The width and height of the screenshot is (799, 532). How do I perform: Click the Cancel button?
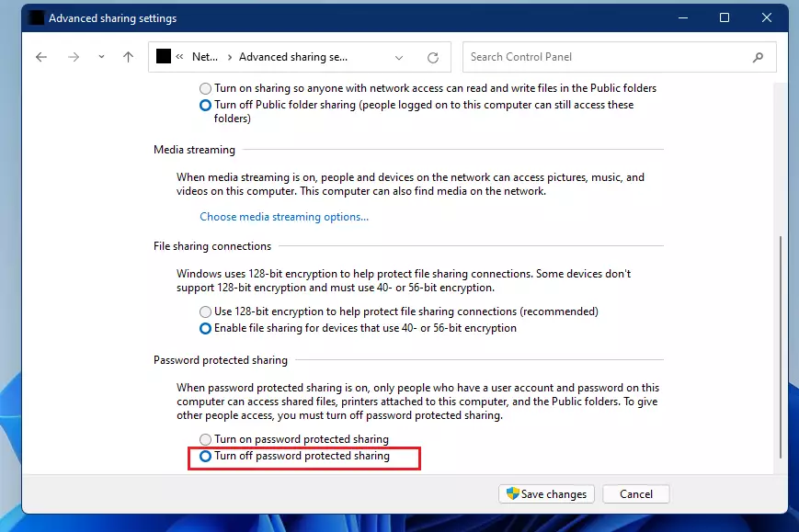[636, 493]
